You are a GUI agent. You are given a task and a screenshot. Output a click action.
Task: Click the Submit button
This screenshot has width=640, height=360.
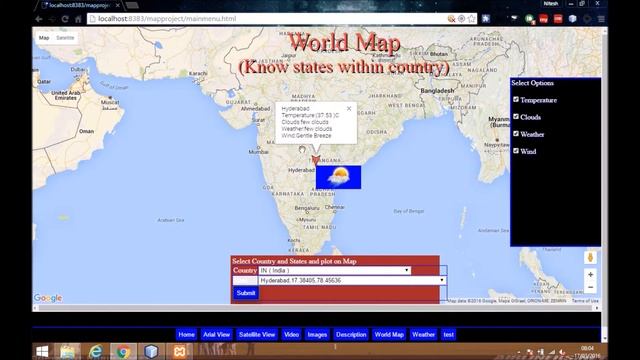click(x=246, y=293)
